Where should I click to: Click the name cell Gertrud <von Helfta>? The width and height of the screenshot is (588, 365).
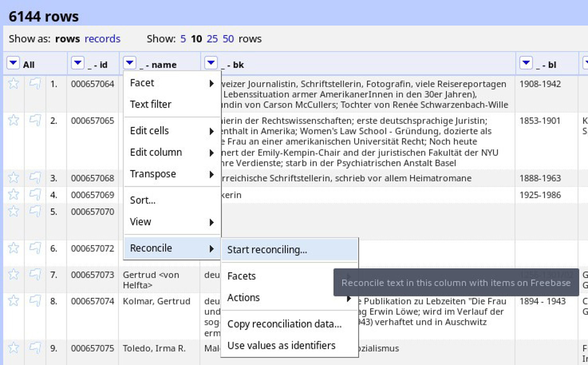coord(151,280)
